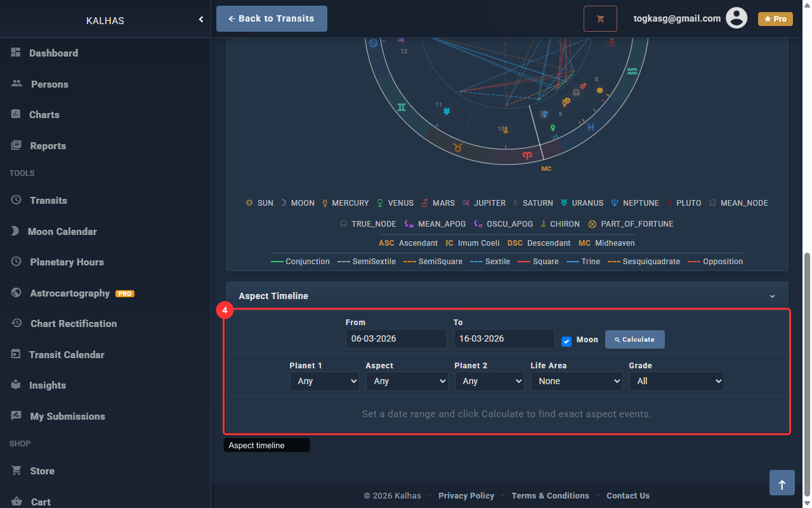This screenshot has height=508, width=812.
Task: Toggle the Square aspect legend entry
Action: pyautogui.click(x=538, y=262)
